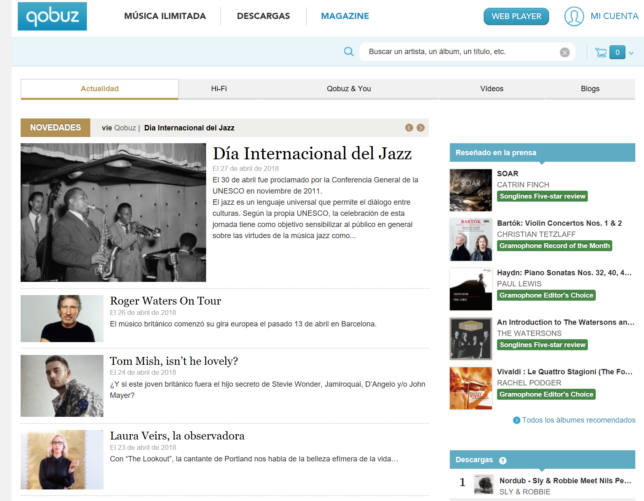This screenshot has width=644, height=501.
Task: Open the Descargas menu
Action: [x=263, y=16]
